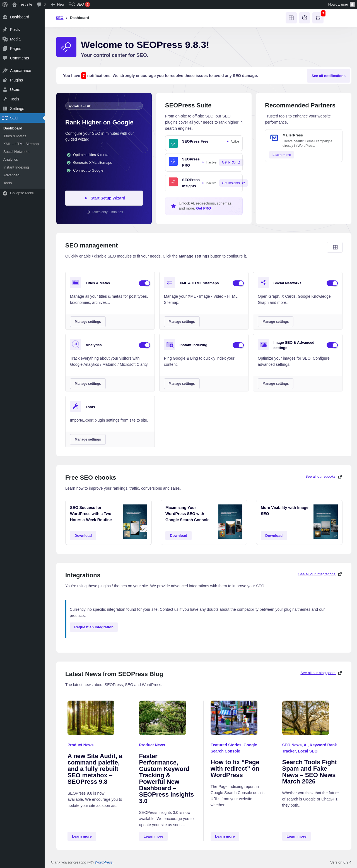Open the New content menu in admin bar
The image size is (357, 868).
(x=57, y=4)
